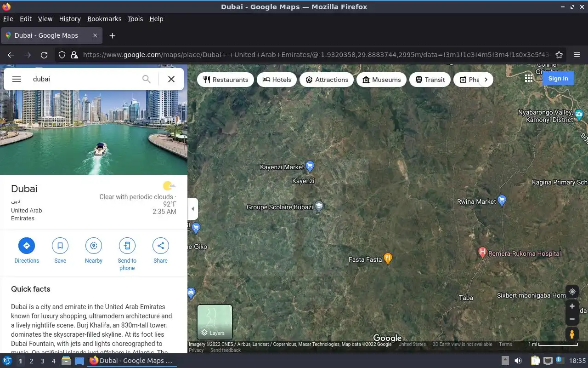Filter map by Transit chip
The image size is (588, 368).
point(430,80)
